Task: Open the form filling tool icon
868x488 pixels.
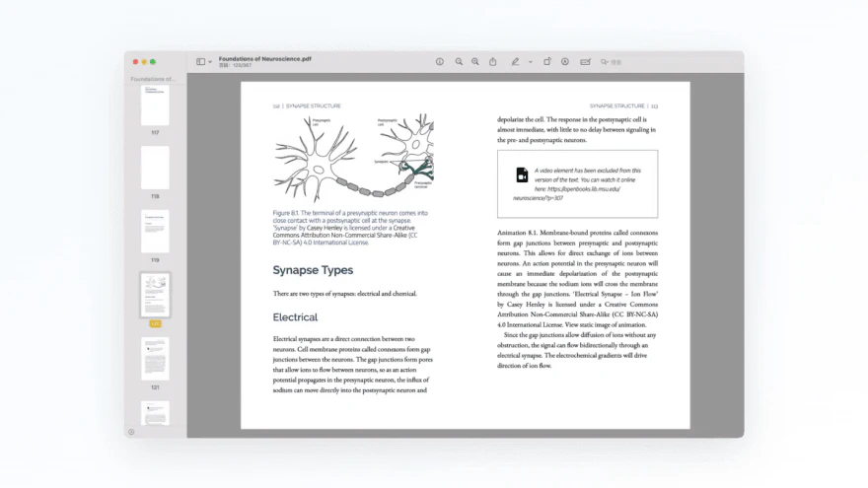Action: click(x=585, y=62)
